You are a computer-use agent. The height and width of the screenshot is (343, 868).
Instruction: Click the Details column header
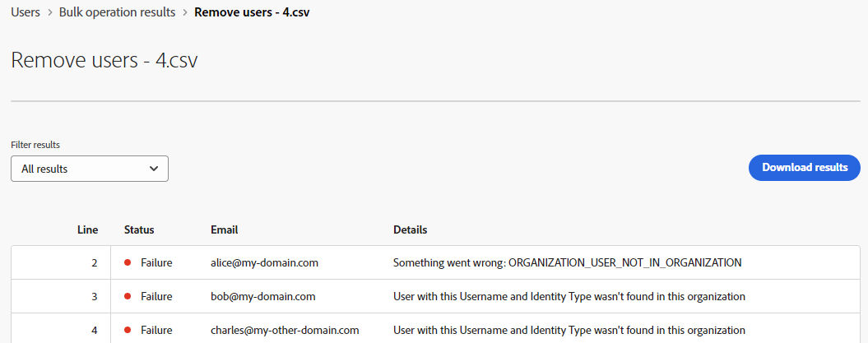pyautogui.click(x=411, y=229)
